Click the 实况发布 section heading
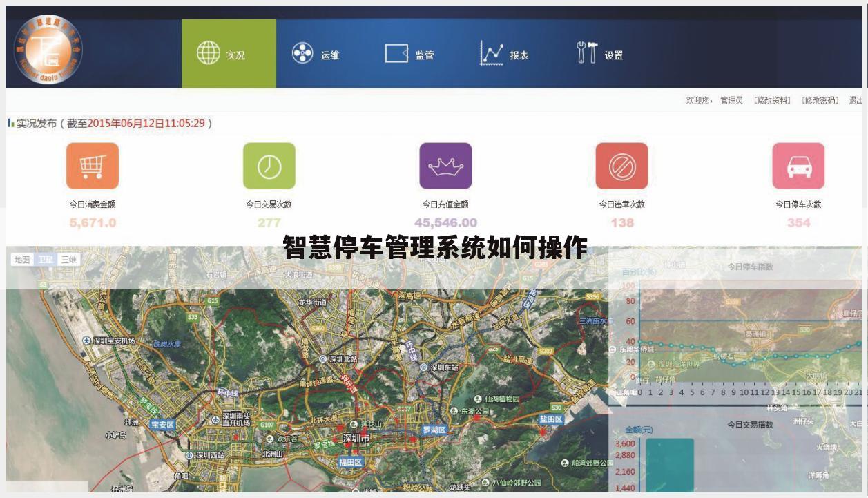The height and width of the screenshot is (498, 868). (37, 124)
